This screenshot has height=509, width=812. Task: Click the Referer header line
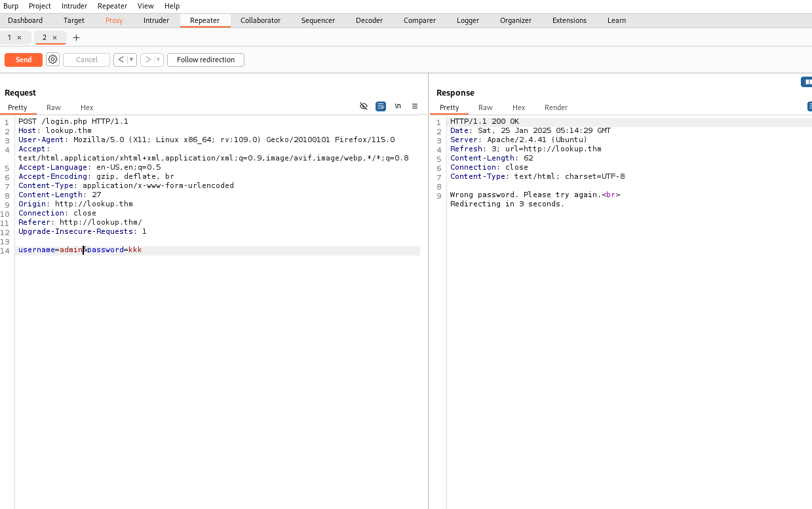80,223
